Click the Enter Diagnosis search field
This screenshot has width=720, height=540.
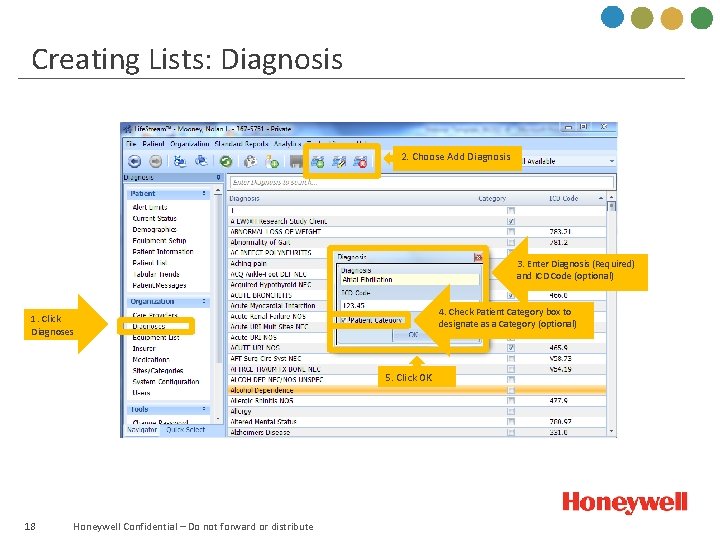422,182
